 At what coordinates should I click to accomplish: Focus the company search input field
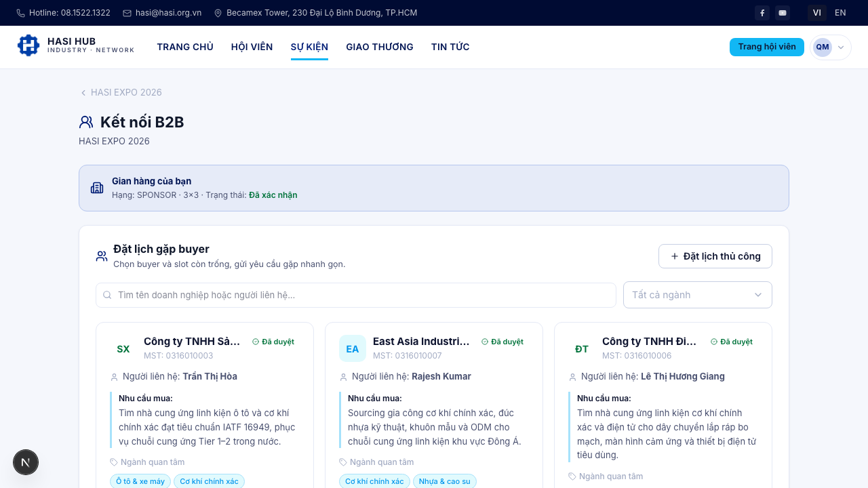356,295
